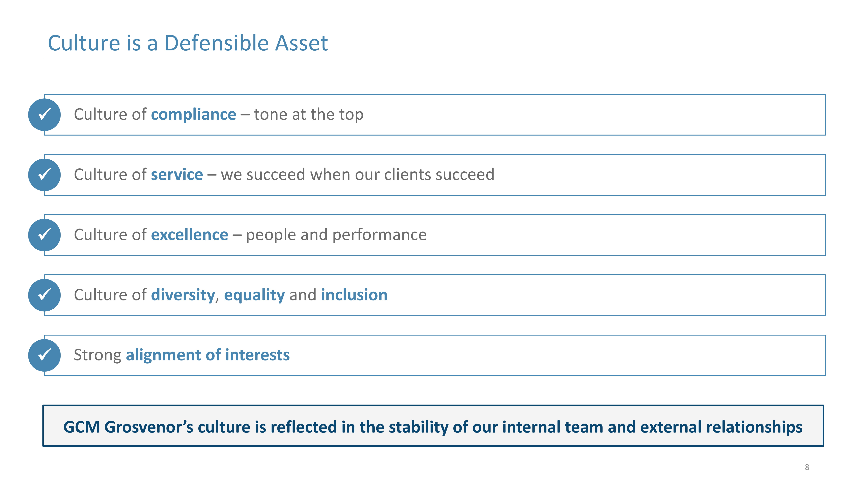
Task: Click the bold word 'excellence'
Action: tap(189, 234)
